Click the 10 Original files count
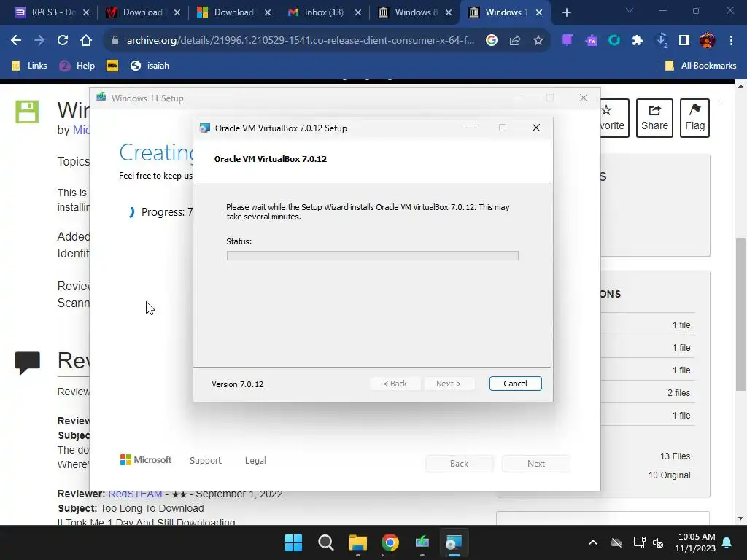The image size is (747, 560). (670, 475)
